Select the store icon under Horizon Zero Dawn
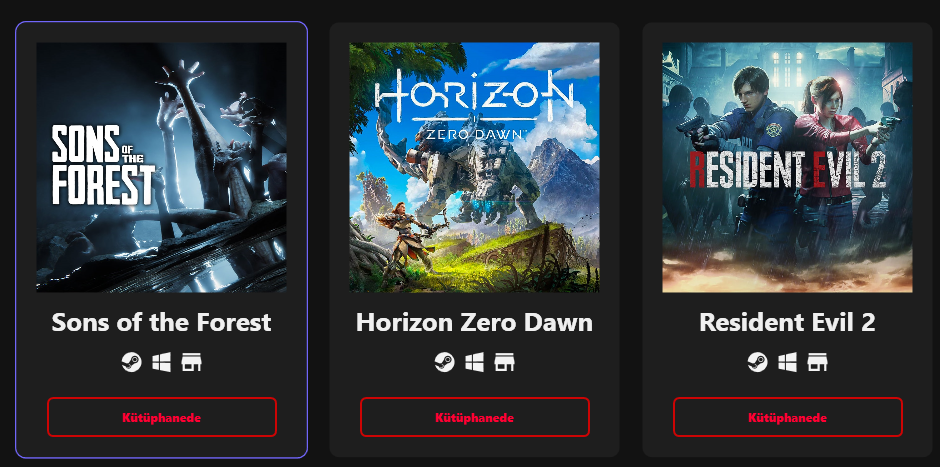 [x=504, y=362]
